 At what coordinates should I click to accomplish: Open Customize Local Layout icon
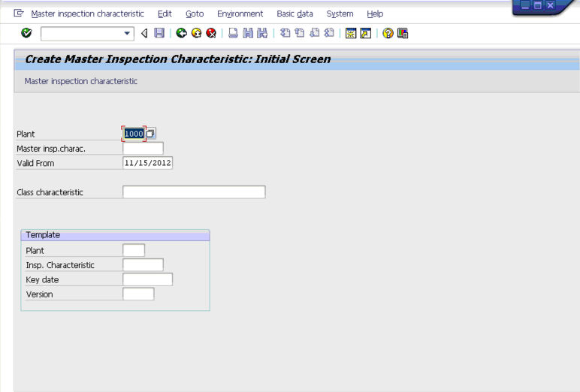click(403, 33)
